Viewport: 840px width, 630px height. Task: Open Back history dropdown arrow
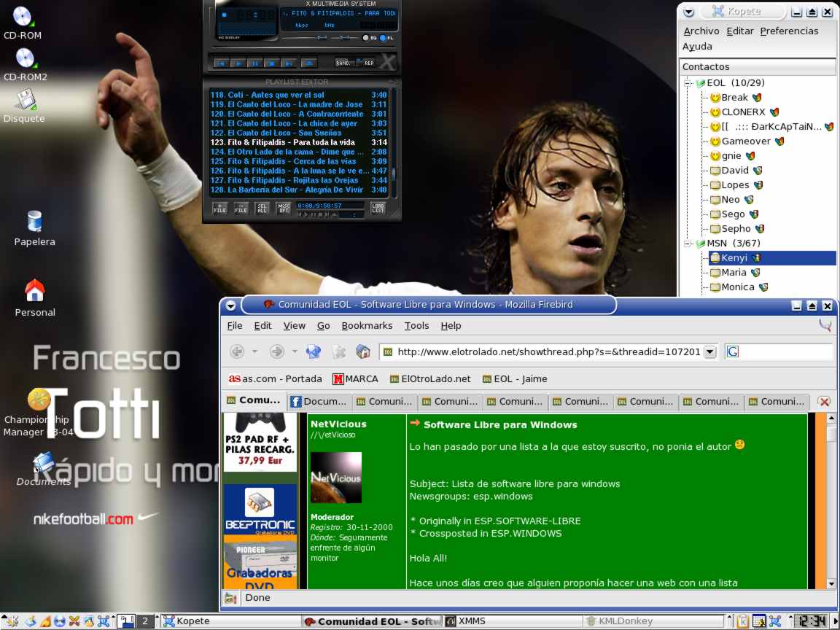click(255, 352)
